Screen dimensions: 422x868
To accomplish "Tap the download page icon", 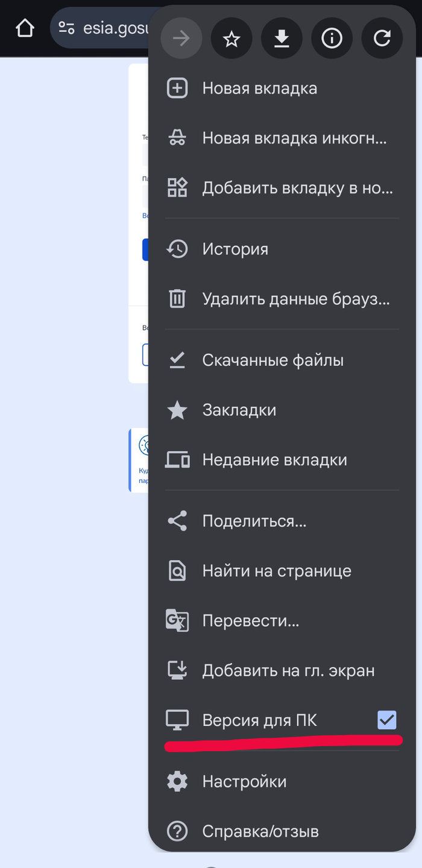I will pyautogui.click(x=282, y=39).
